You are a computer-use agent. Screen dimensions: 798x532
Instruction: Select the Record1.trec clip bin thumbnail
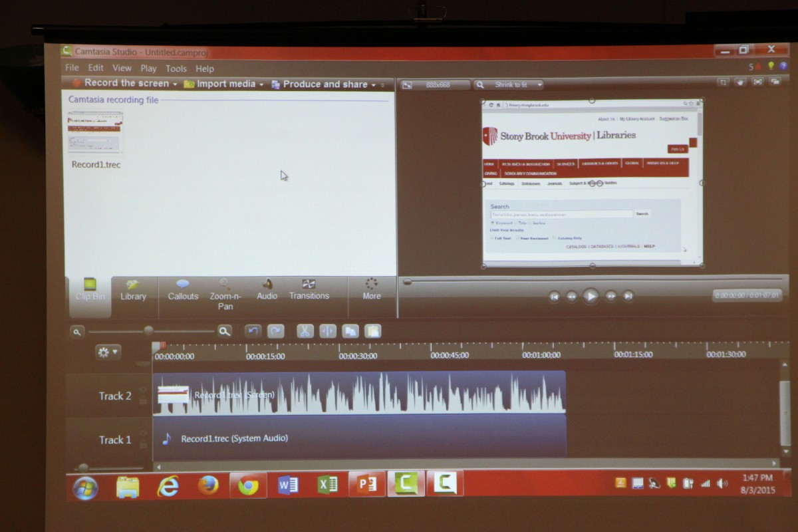[x=96, y=132]
